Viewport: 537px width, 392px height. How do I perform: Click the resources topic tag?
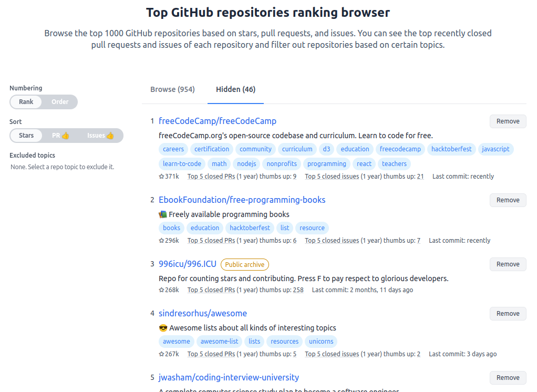tap(285, 342)
